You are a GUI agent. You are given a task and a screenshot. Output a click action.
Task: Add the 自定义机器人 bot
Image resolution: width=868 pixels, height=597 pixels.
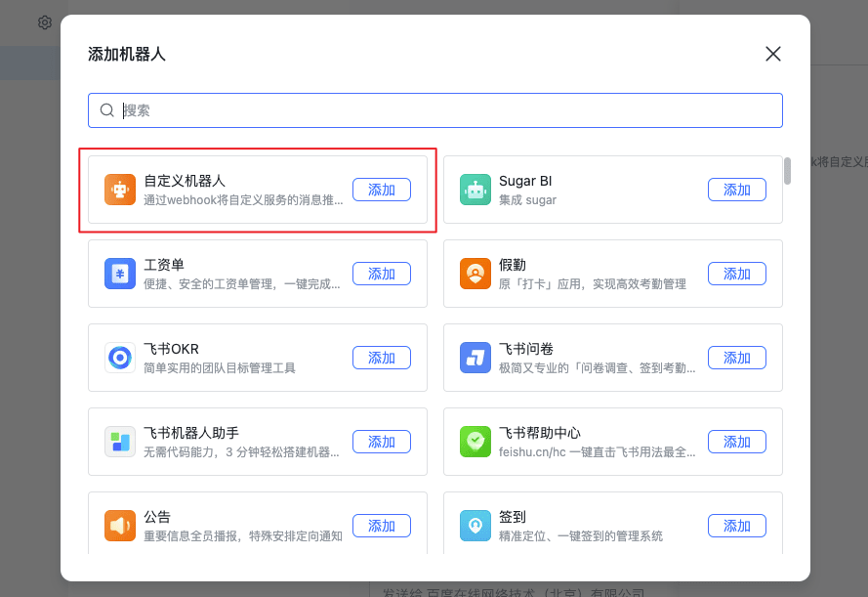coord(382,190)
